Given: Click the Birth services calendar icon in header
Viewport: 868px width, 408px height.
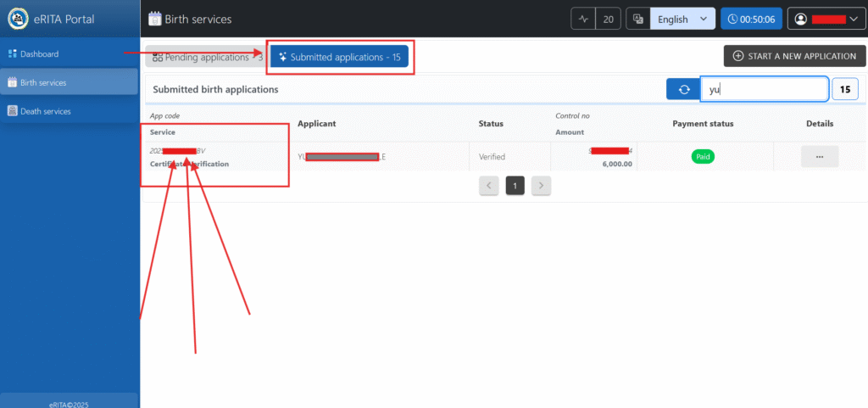Looking at the screenshot, I should 154,19.
